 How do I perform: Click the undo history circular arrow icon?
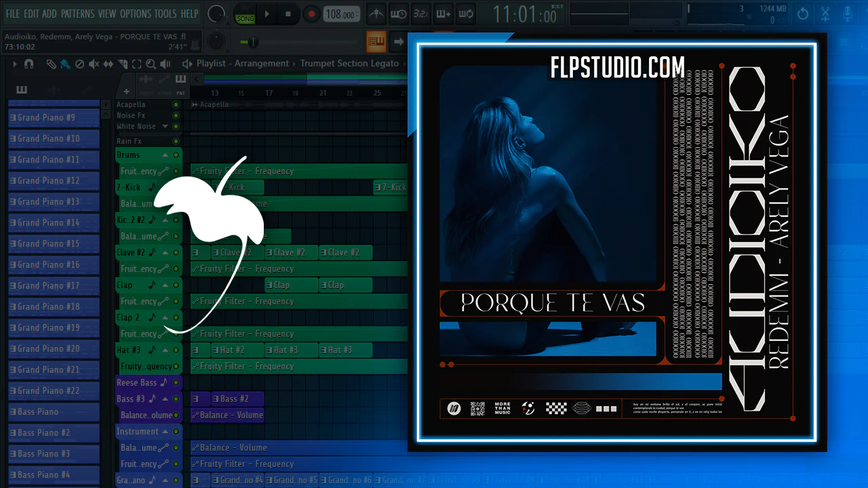coord(803,14)
